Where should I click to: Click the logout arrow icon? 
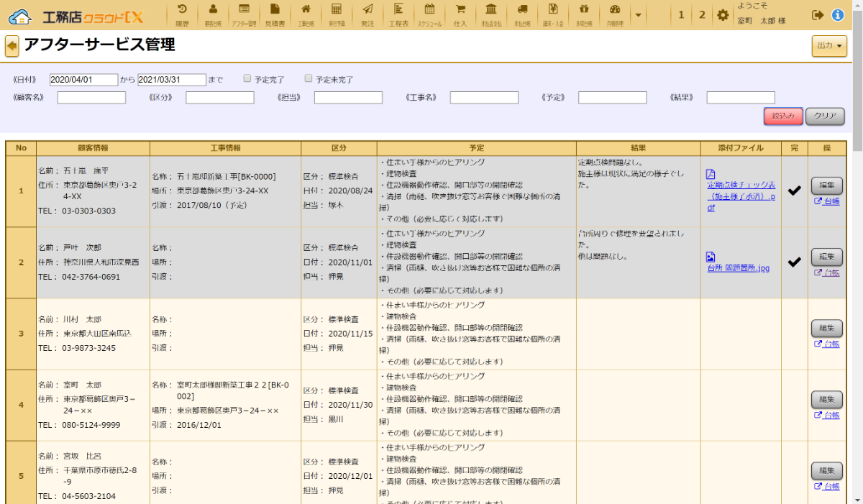click(x=817, y=15)
